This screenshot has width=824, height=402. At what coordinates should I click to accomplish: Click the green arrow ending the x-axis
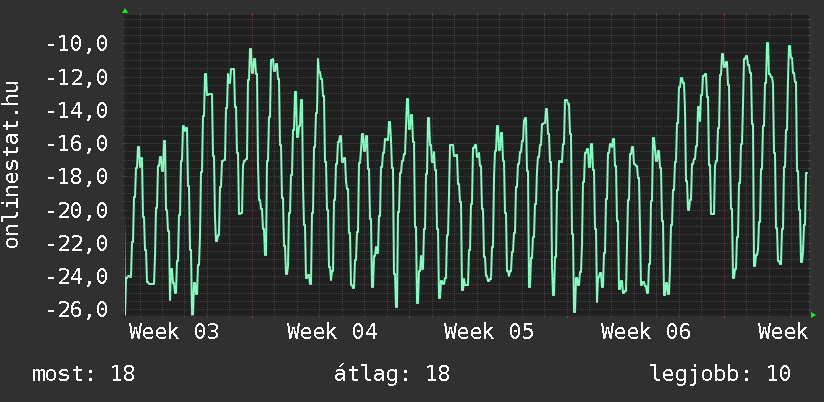click(813, 315)
